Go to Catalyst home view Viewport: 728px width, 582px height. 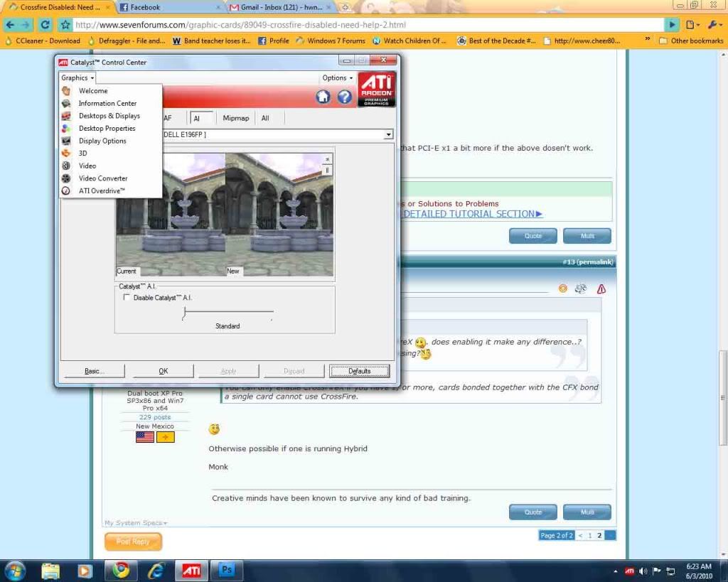point(323,97)
